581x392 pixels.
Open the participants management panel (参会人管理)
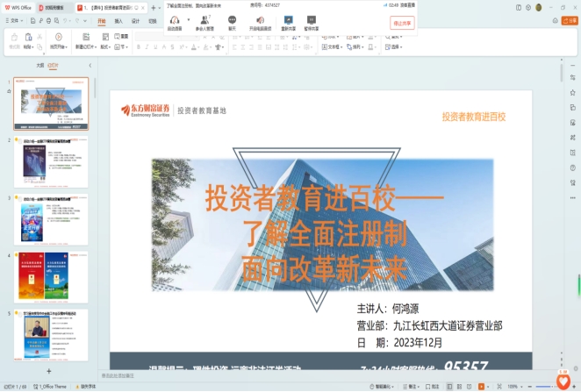(204, 22)
